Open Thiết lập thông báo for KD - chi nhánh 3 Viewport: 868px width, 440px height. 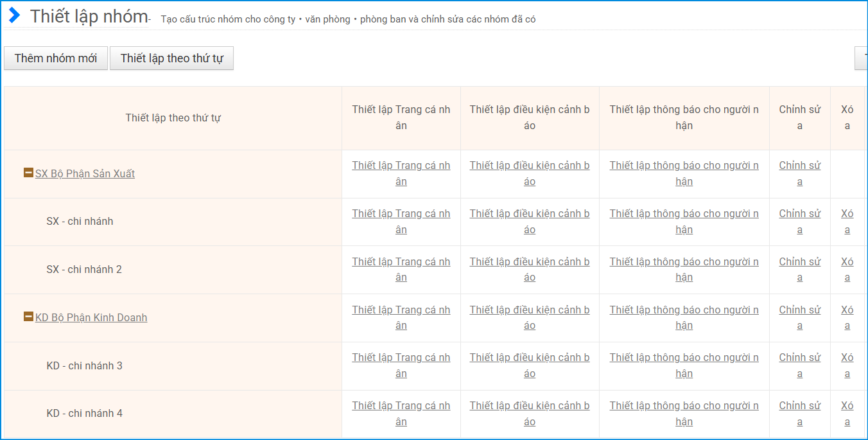[x=684, y=365]
